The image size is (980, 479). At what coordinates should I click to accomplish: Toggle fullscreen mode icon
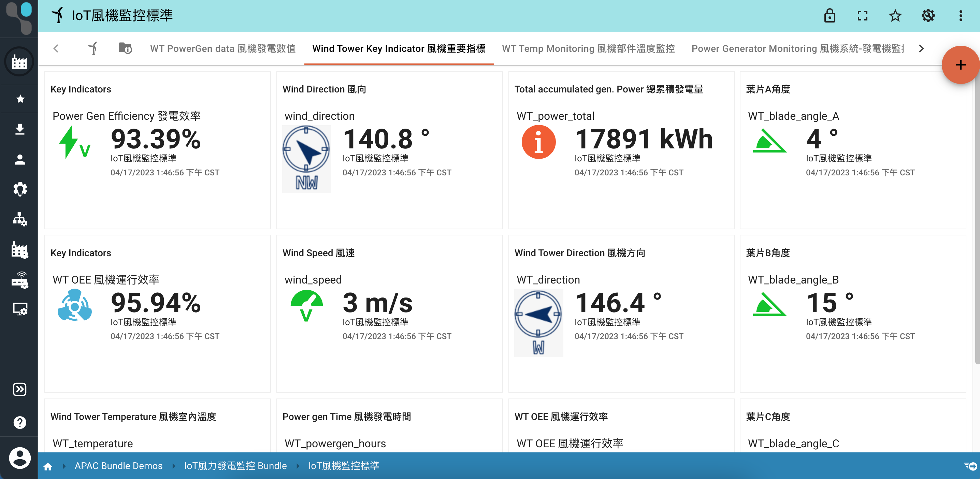[x=862, y=16]
